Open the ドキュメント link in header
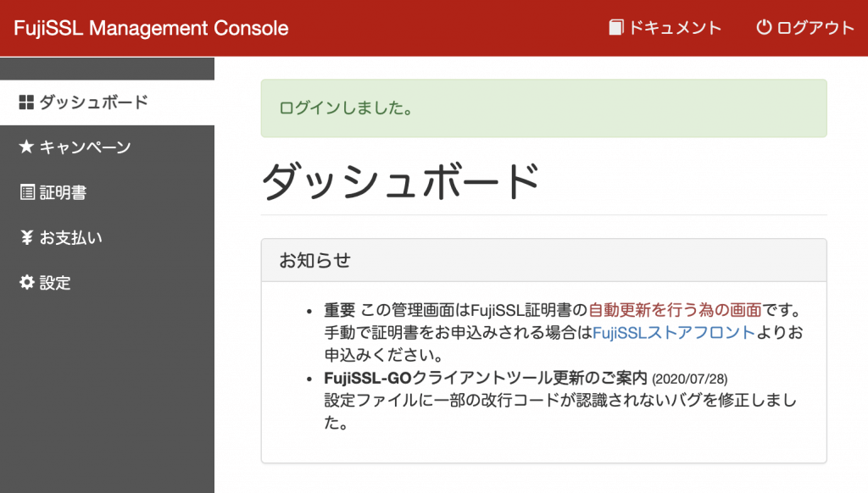 tap(665, 27)
